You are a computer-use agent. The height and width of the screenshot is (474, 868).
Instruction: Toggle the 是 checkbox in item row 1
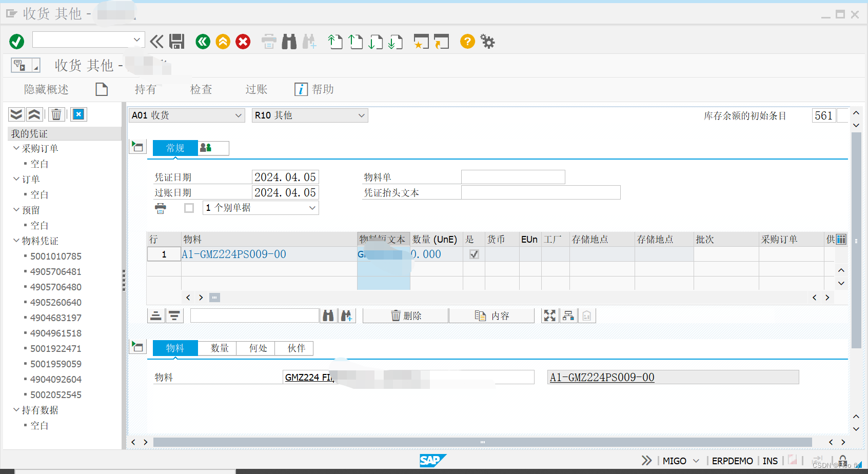tap(473, 253)
